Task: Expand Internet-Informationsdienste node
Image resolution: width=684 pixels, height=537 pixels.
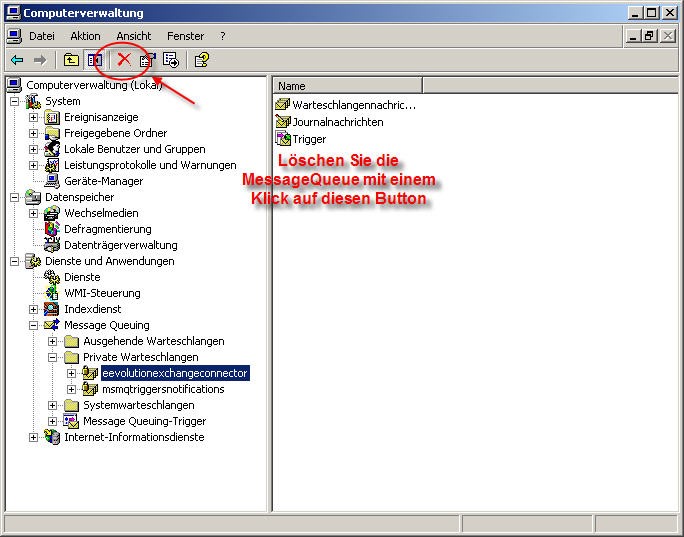Action: point(33,437)
